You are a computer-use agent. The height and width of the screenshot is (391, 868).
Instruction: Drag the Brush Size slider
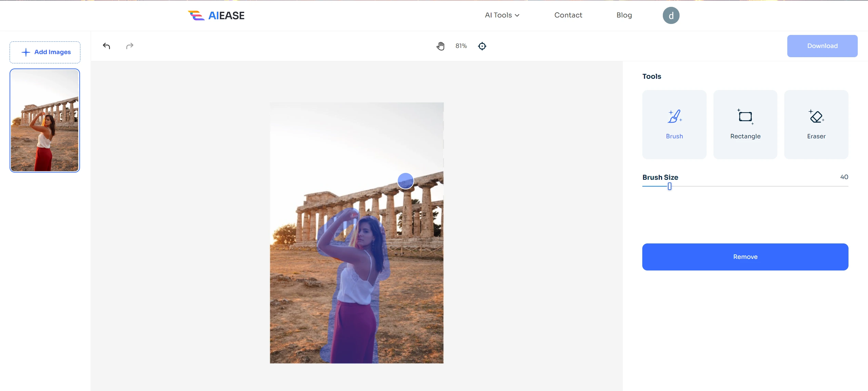(x=670, y=186)
